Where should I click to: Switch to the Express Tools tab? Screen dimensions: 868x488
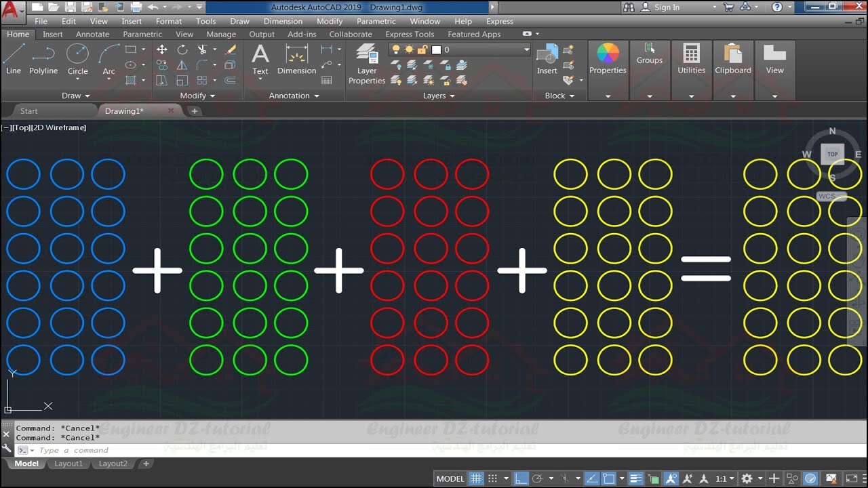[410, 34]
